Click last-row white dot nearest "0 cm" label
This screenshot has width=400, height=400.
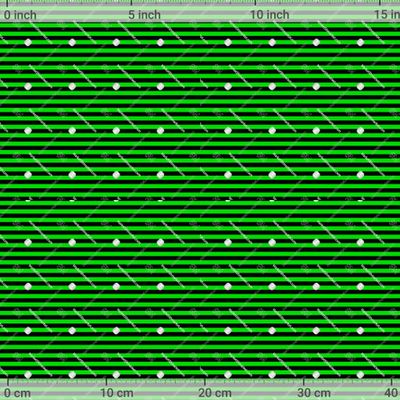(x=28, y=375)
